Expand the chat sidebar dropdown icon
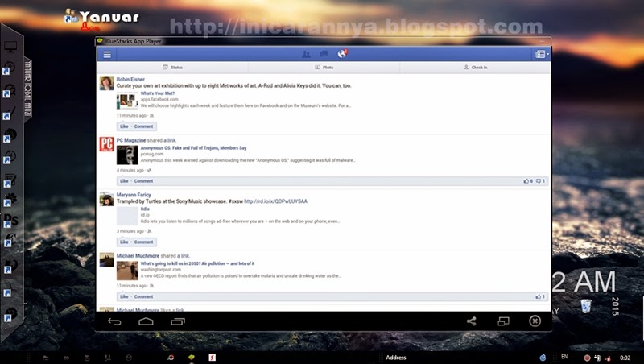This screenshot has height=364, width=644. [x=542, y=54]
